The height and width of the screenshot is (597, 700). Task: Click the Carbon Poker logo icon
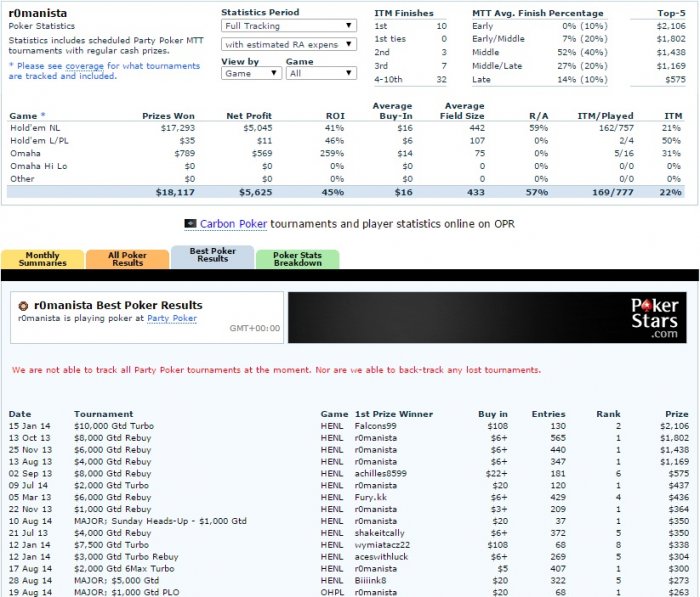[190, 223]
